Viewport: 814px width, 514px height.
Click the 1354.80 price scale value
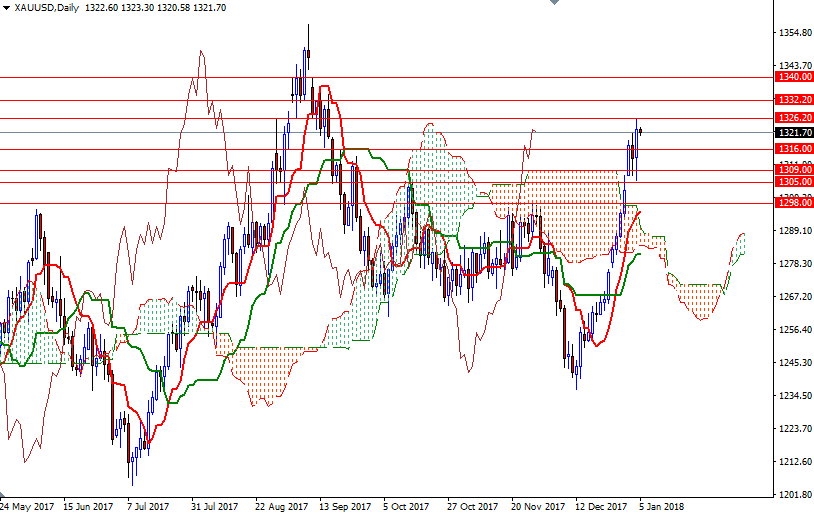coord(794,33)
